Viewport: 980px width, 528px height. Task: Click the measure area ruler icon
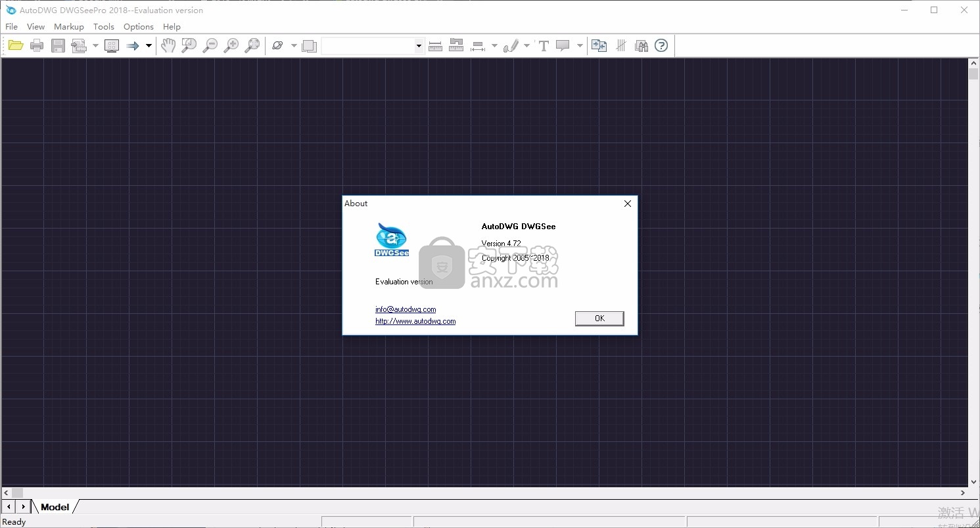(x=456, y=45)
